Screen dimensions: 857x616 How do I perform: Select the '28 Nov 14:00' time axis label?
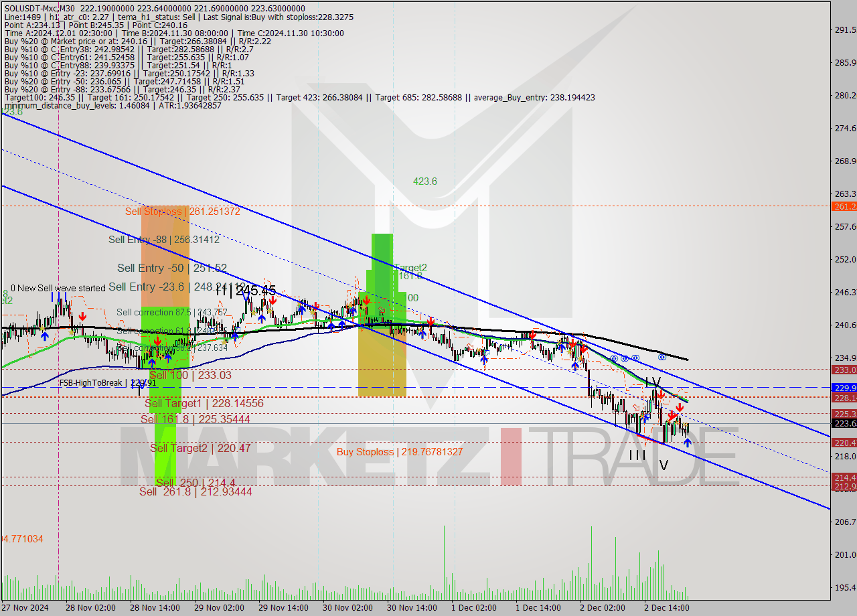153,608
